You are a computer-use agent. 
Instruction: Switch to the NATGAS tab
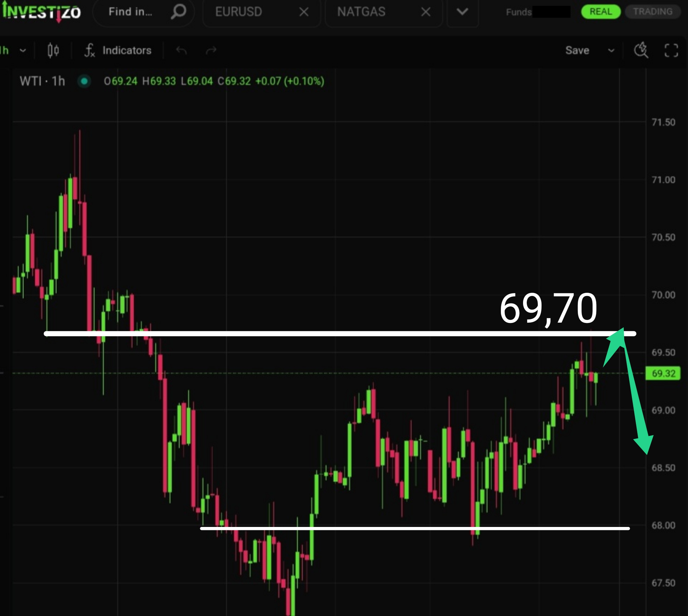coord(361,12)
